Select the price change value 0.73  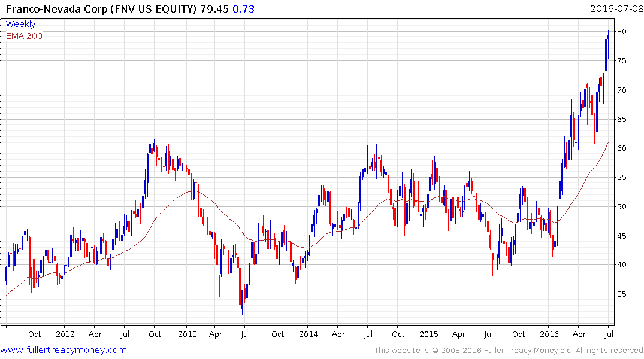[x=244, y=8]
